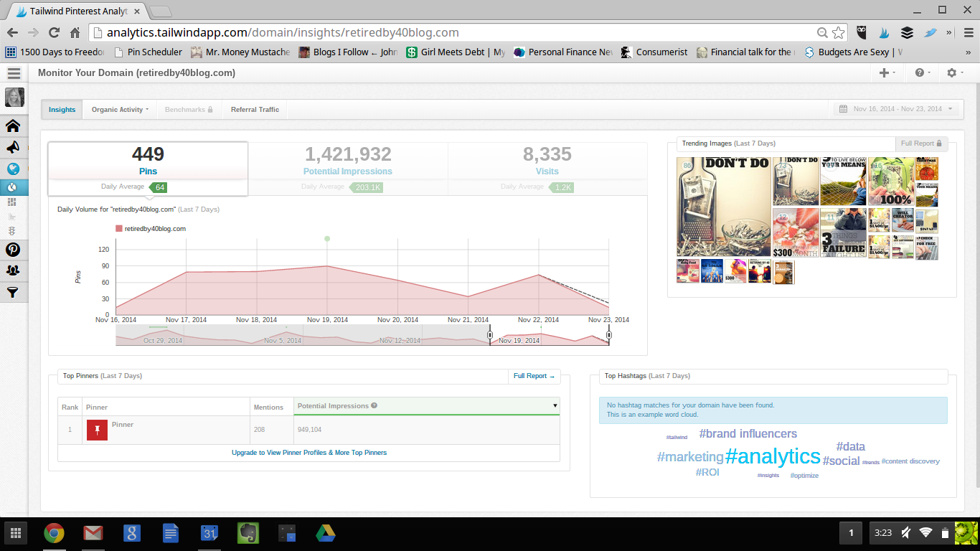Image resolution: width=980 pixels, height=551 pixels.
Task: Expand the plus add menu
Action: [887, 72]
